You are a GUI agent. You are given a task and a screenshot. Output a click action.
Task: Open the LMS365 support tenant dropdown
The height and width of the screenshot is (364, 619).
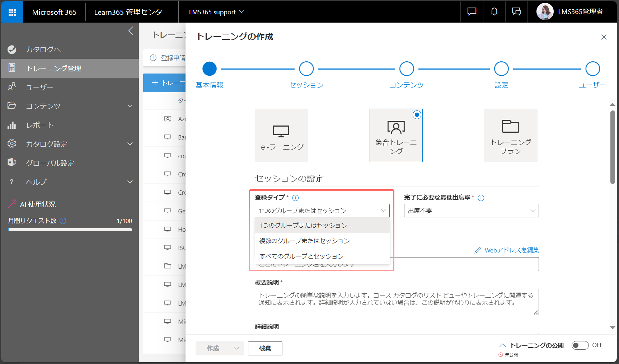[x=216, y=12]
